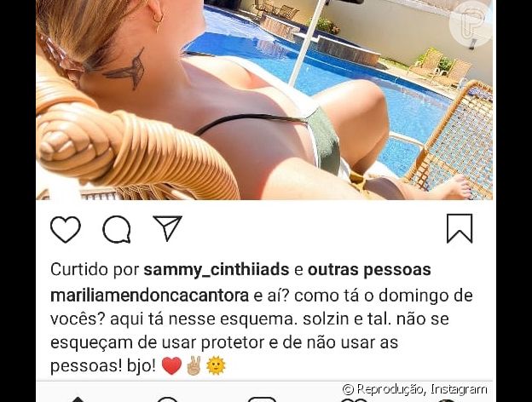The image size is (532, 402).
Task: Save the post with the bookmark icon
Action: point(460,228)
